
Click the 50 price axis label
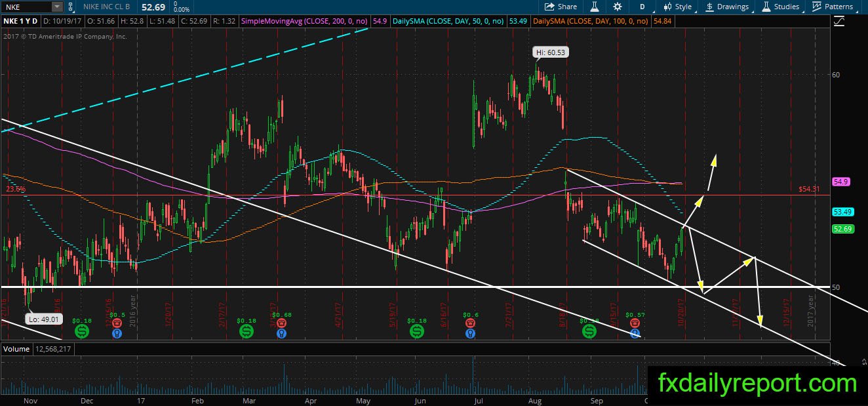click(835, 287)
